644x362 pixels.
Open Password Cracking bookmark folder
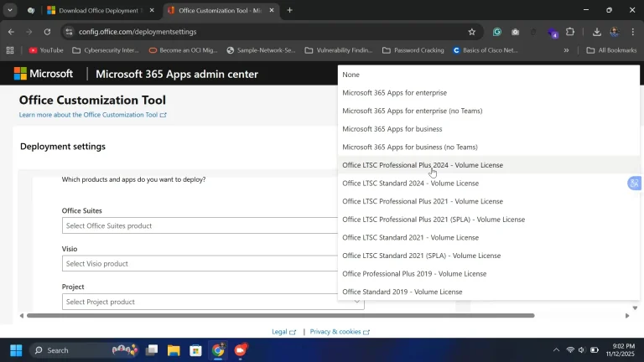(x=413, y=50)
